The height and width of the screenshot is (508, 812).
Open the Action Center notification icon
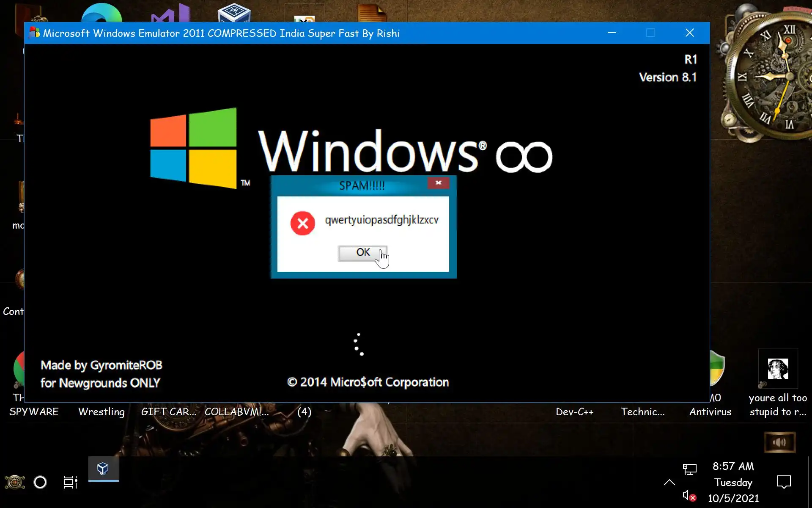pos(784,482)
